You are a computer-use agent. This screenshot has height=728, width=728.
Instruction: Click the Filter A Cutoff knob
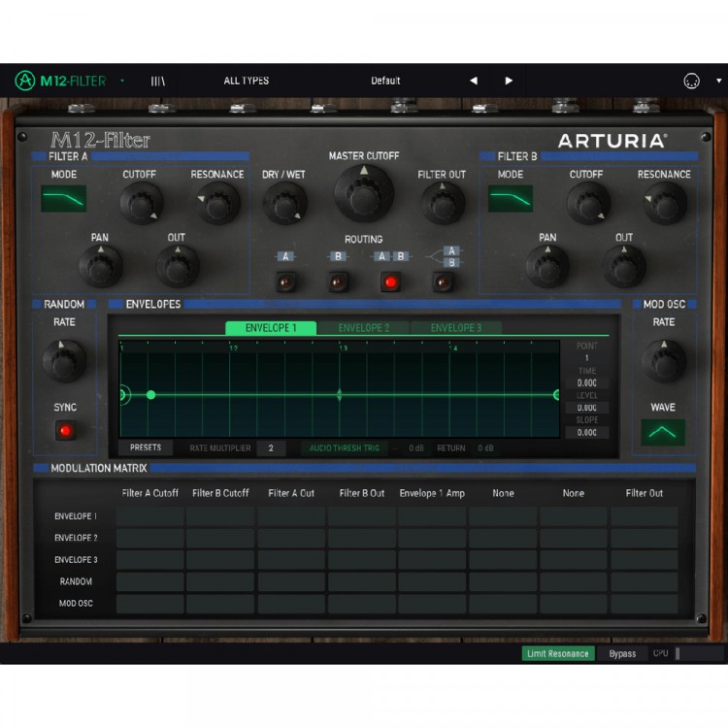coord(141,204)
